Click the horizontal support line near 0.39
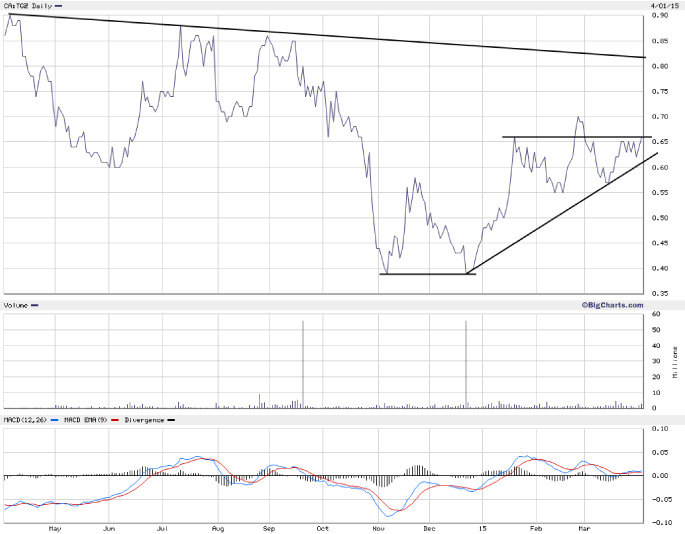 (425, 274)
